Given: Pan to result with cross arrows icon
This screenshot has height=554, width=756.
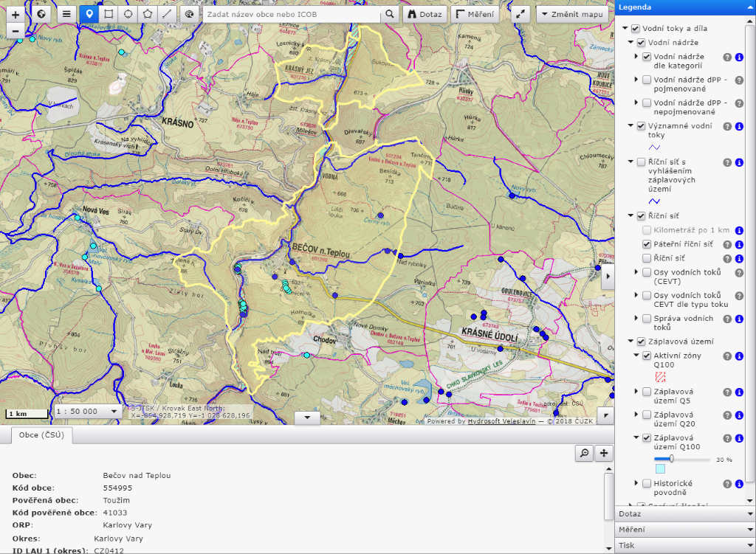Looking at the screenshot, I should point(604,454).
